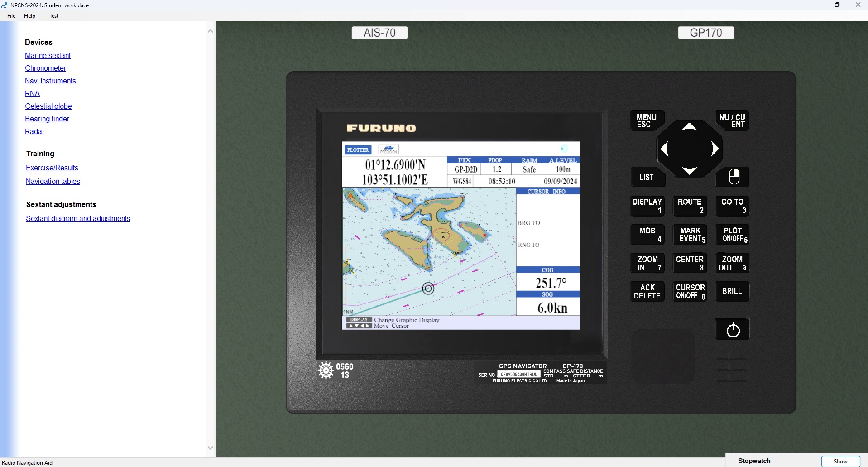Open the Marine sextant link
868x467 pixels.
[x=48, y=55]
